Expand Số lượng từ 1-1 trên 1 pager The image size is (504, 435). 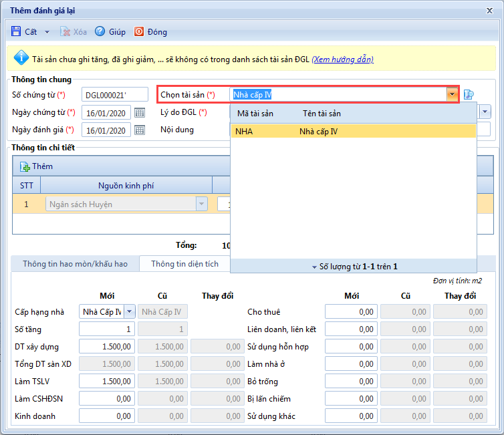click(354, 267)
